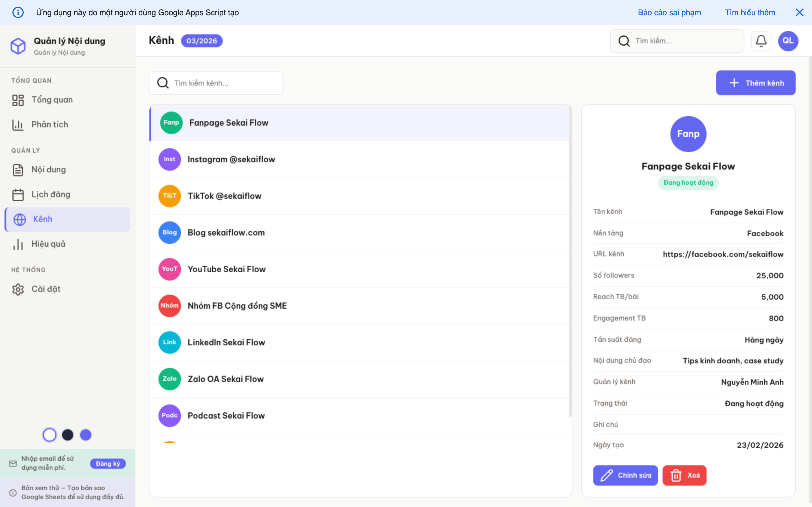The height and width of the screenshot is (507, 812).
Task: Toggle the dark theme circle
Action: point(68,435)
